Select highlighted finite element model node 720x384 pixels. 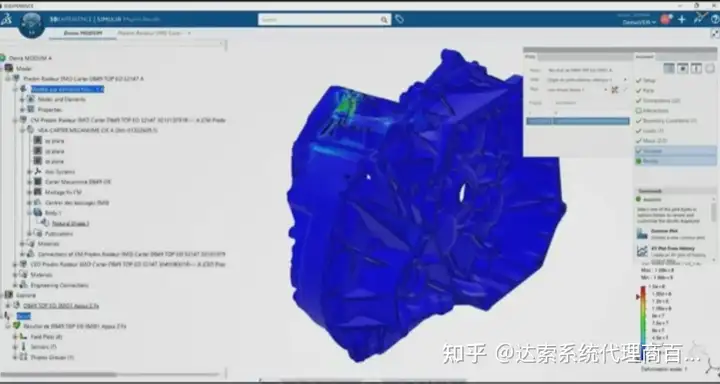click(68, 89)
